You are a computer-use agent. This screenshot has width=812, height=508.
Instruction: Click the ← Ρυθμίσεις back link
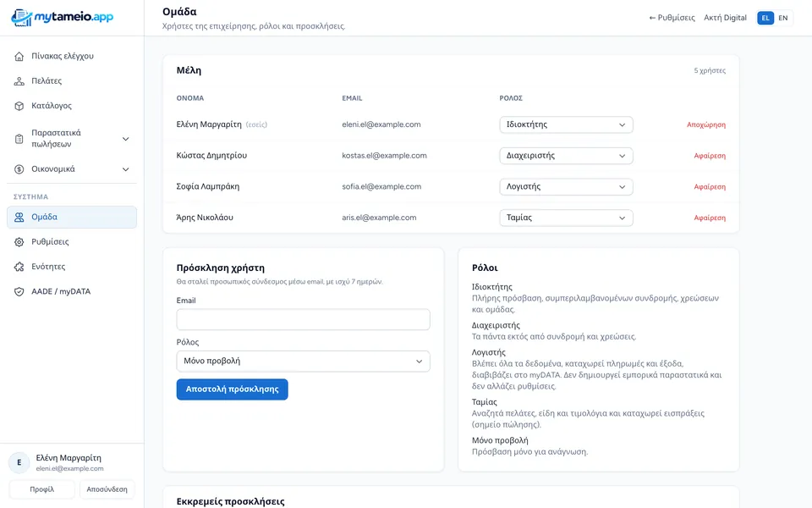pos(672,18)
